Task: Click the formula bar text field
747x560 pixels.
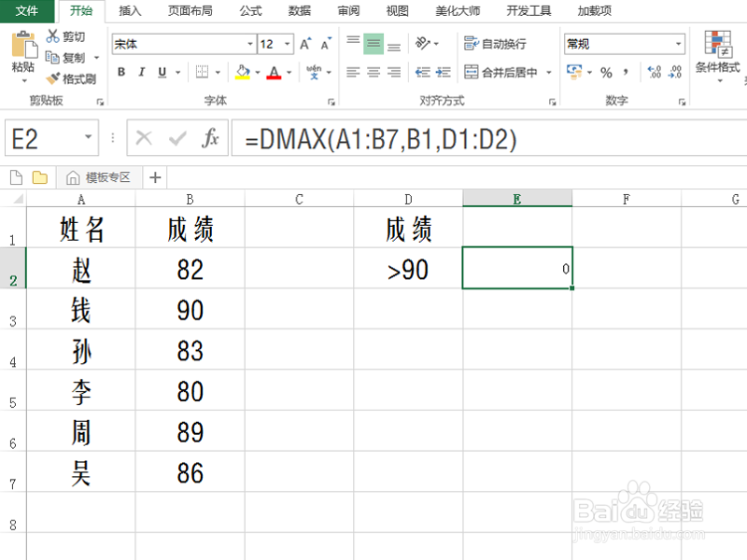Action: (488, 138)
